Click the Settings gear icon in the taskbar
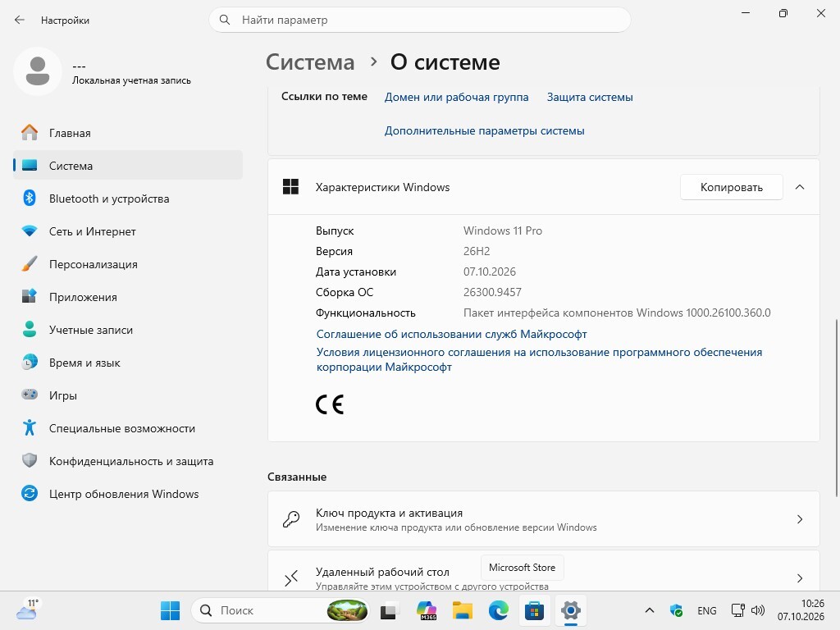The image size is (840, 630). [x=571, y=610]
